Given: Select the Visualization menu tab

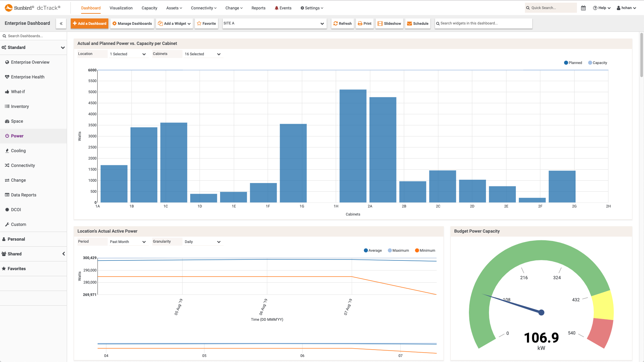Looking at the screenshot, I should click(x=120, y=8).
